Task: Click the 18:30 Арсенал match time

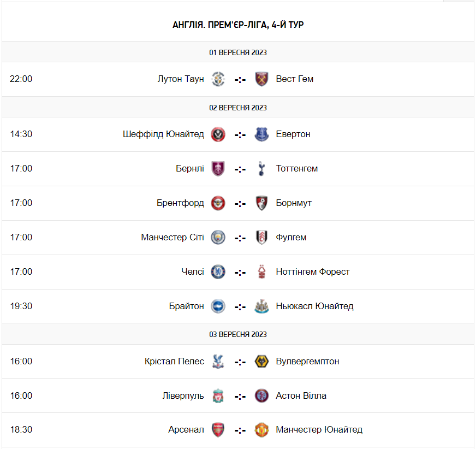Action: pyautogui.click(x=21, y=429)
